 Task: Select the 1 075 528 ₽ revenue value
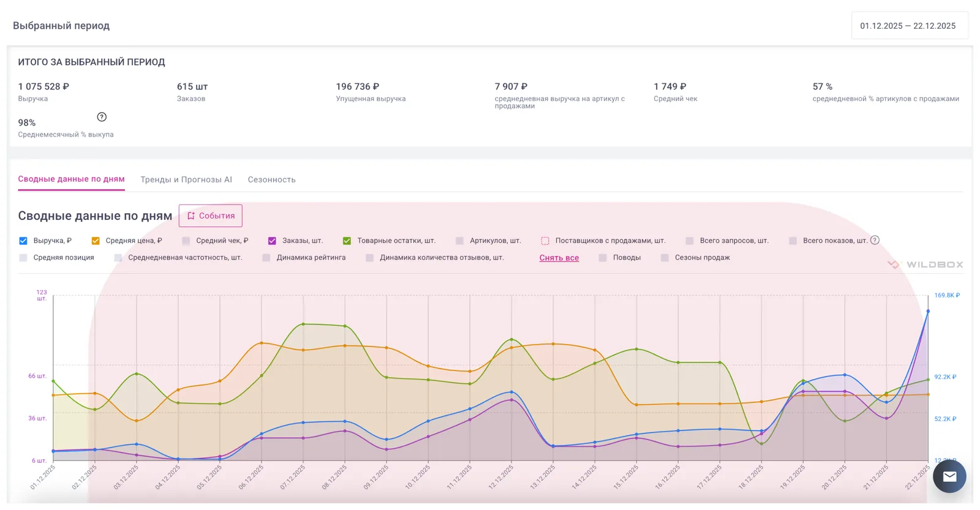point(43,86)
